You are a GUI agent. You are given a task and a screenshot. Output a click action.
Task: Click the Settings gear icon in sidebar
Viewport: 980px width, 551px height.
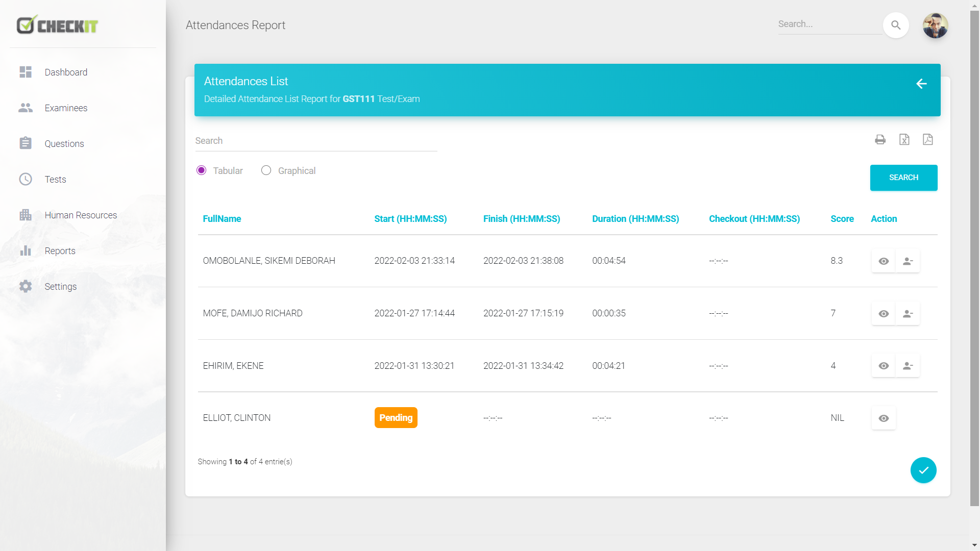coord(26,286)
